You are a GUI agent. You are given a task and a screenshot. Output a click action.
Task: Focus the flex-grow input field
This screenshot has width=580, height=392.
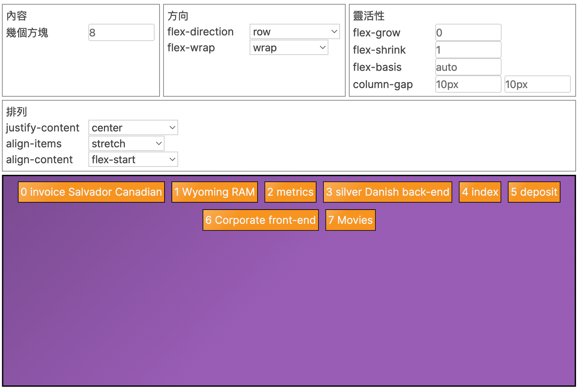[468, 33]
